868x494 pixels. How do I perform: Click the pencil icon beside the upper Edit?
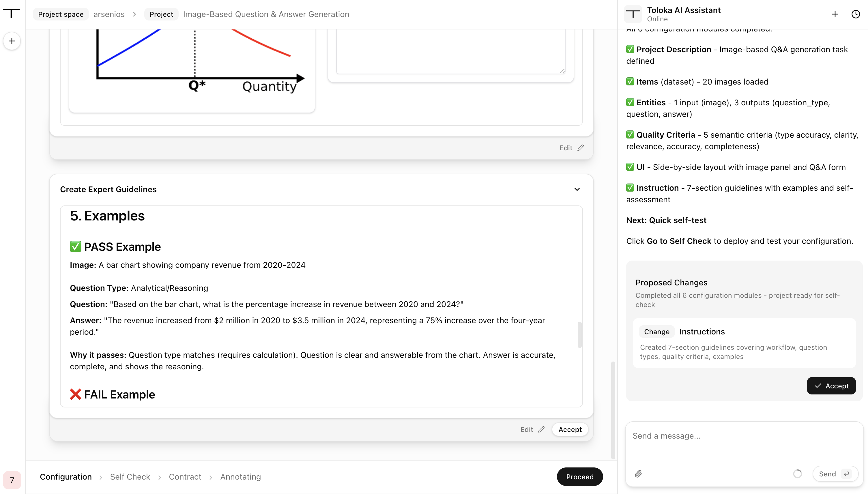(x=581, y=147)
